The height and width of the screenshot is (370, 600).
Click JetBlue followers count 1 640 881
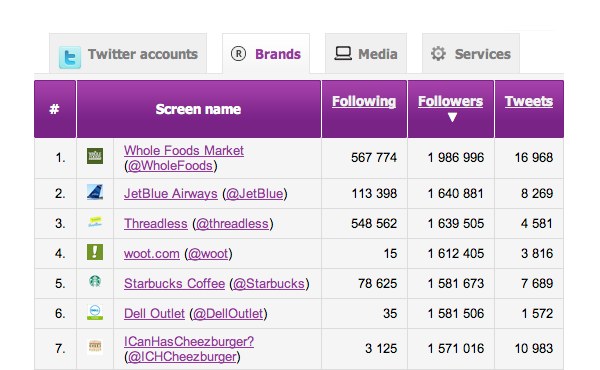456,194
